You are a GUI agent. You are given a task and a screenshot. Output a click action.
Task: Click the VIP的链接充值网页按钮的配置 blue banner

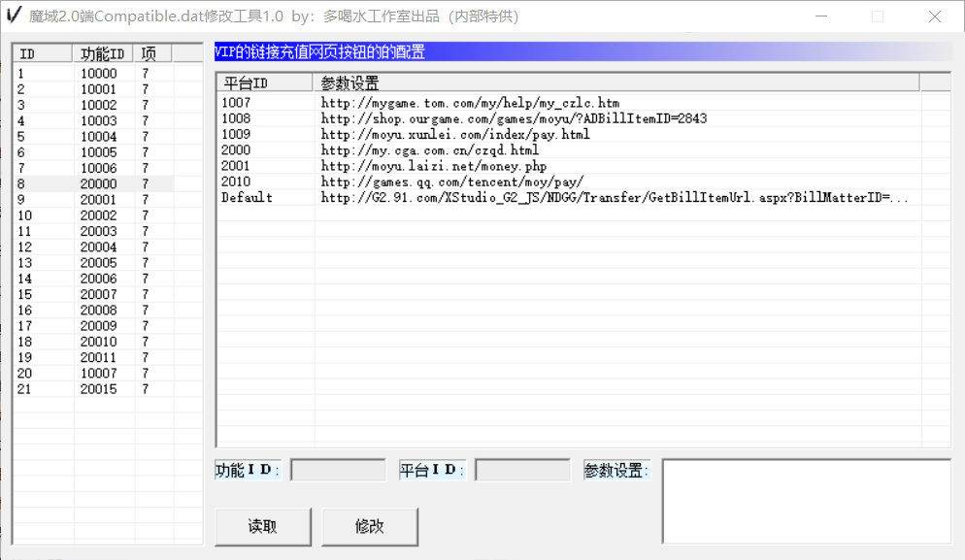pyautogui.click(x=582, y=51)
